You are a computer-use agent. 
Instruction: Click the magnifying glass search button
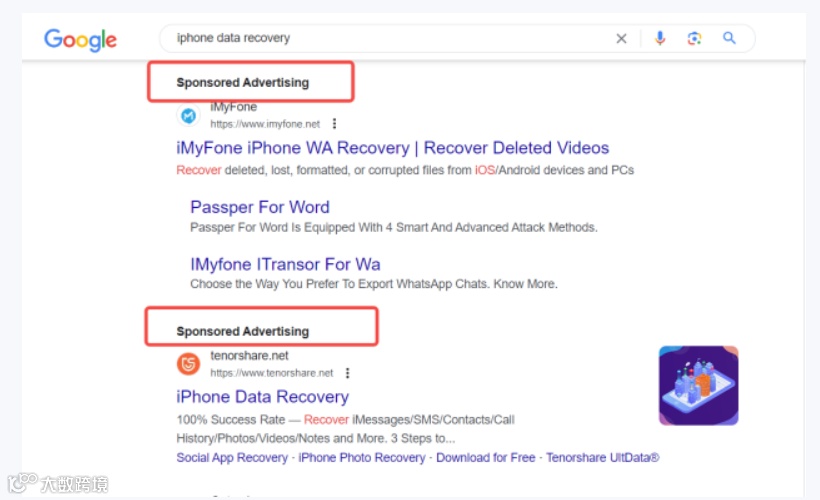point(730,38)
